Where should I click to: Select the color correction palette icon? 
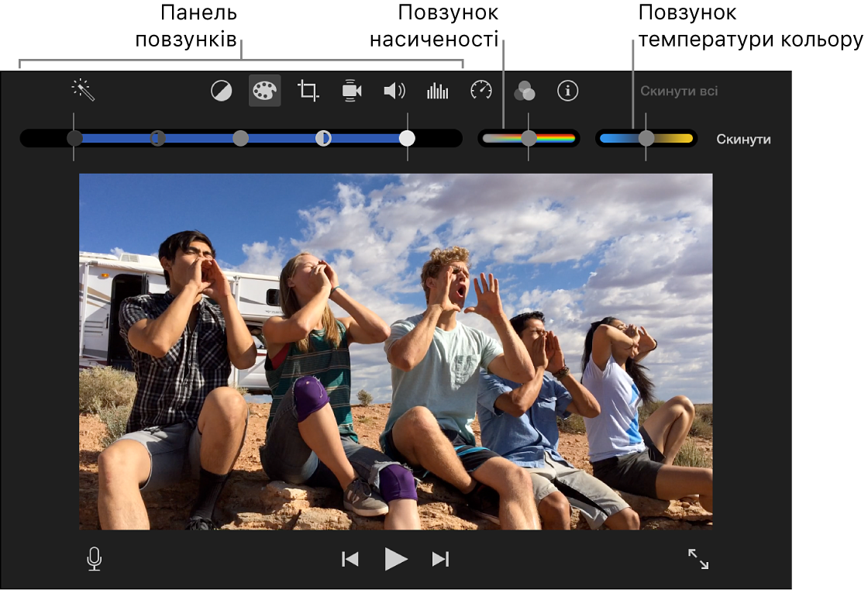pos(264,91)
